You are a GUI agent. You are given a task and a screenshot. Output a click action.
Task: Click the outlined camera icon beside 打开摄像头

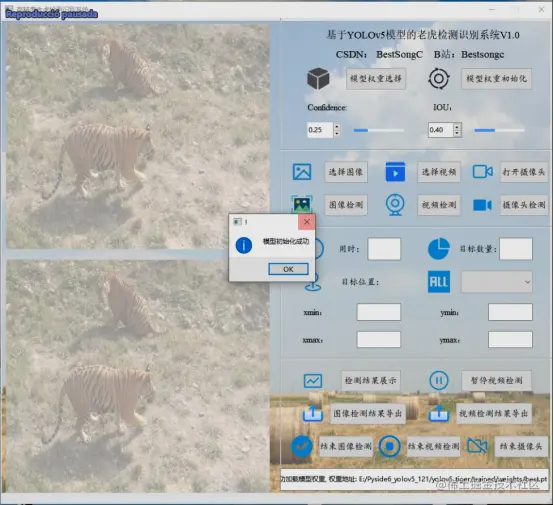tap(483, 172)
